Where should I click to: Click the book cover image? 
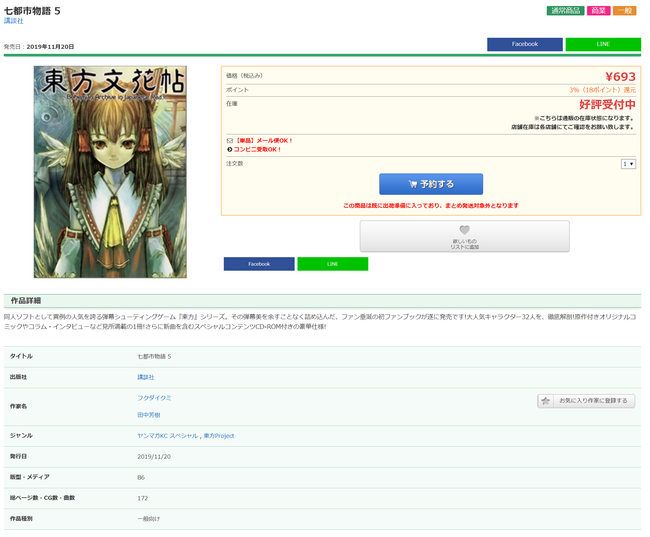[x=110, y=172]
